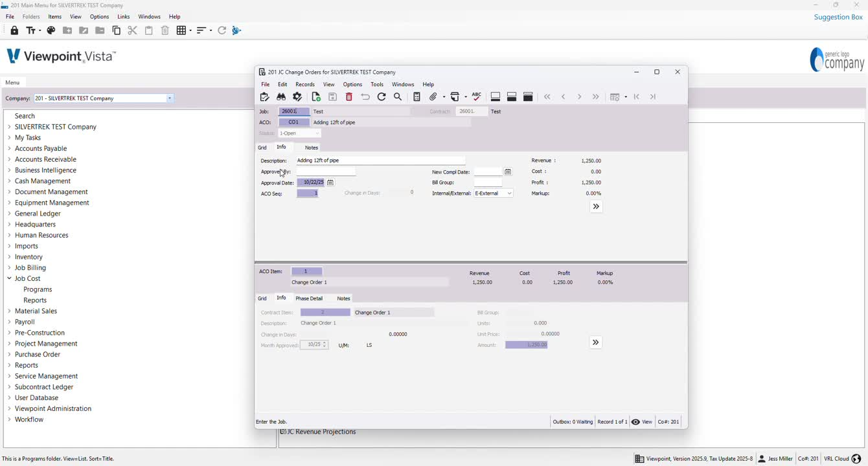Adjust the Month Approved stepper arrows

325,345
